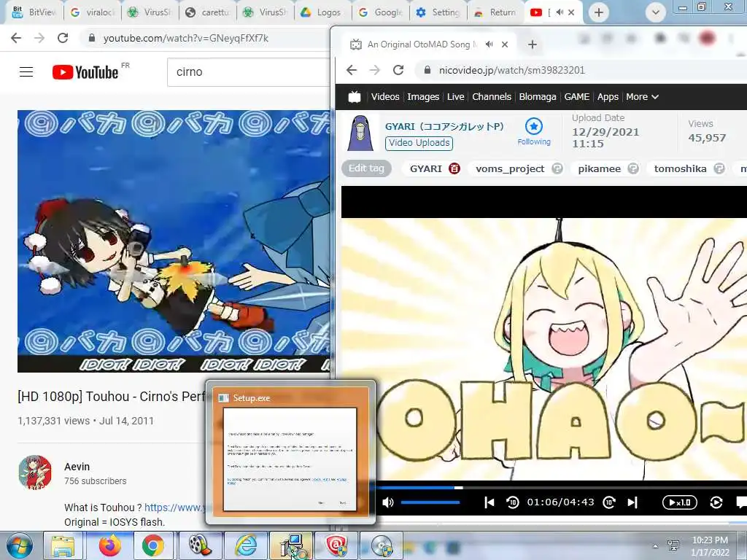747x560 pixels.
Task: Open the Windows Start orb
Action: pos(20,545)
